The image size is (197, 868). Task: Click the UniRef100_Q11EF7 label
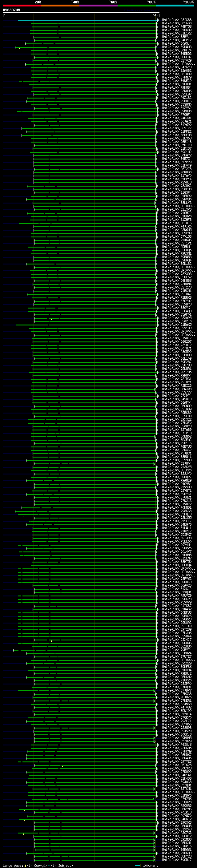(177, 521)
